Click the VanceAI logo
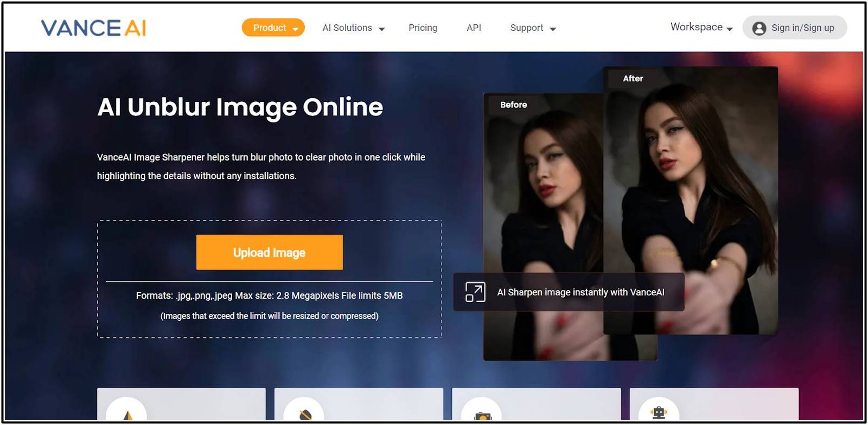The height and width of the screenshot is (425, 868). pyautogui.click(x=93, y=28)
